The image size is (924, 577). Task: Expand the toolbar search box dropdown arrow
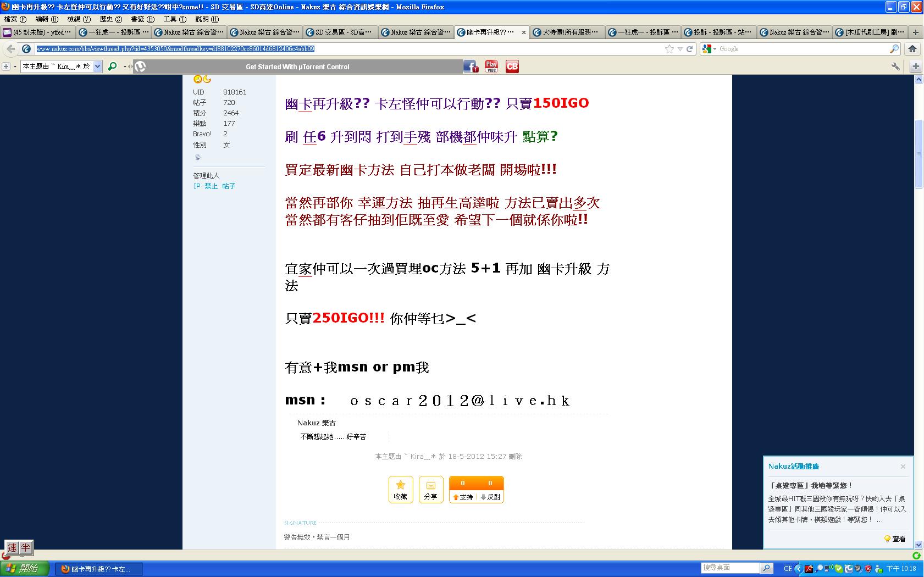pyautogui.click(x=97, y=66)
